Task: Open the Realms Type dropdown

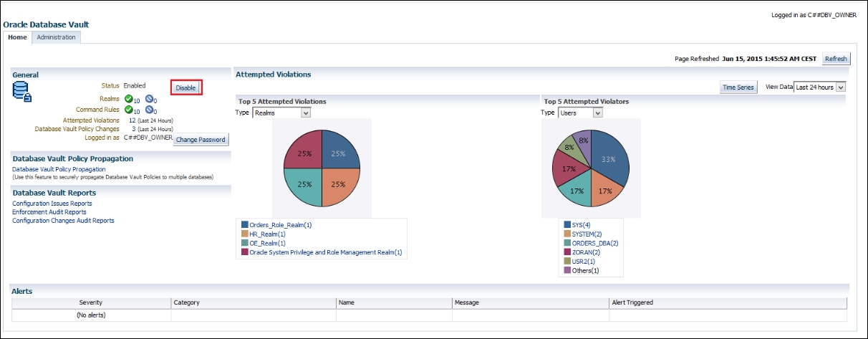Action: point(281,113)
